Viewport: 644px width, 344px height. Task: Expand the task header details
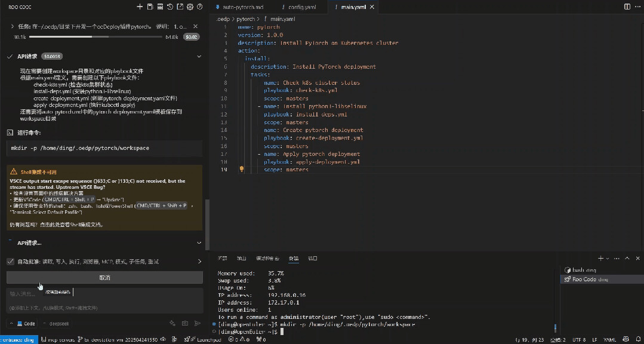13,26
